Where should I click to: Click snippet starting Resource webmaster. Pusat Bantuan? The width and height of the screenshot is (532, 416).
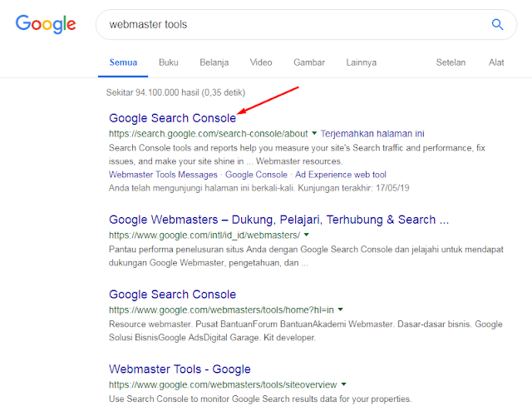click(306, 330)
